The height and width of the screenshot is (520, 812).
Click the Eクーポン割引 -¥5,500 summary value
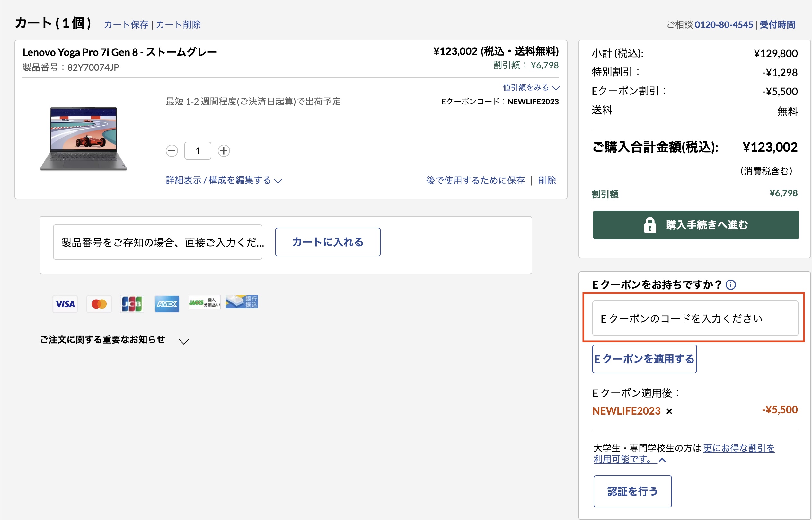point(780,91)
